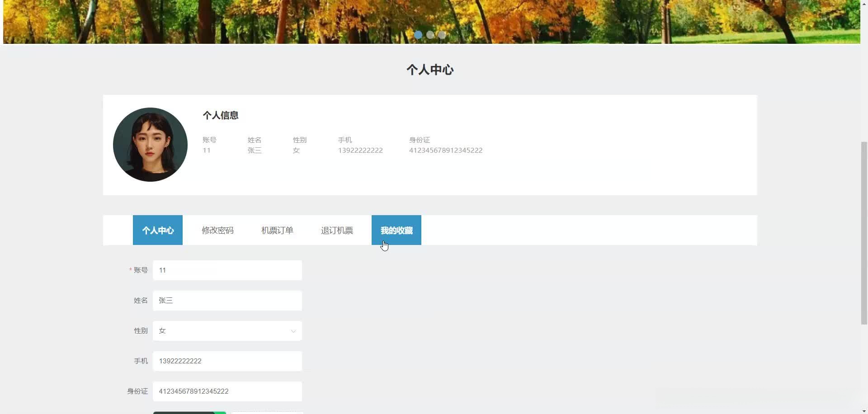This screenshot has width=868, height=414.
Task: View the 我的收藏 tab
Action: pyautogui.click(x=396, y=230)
